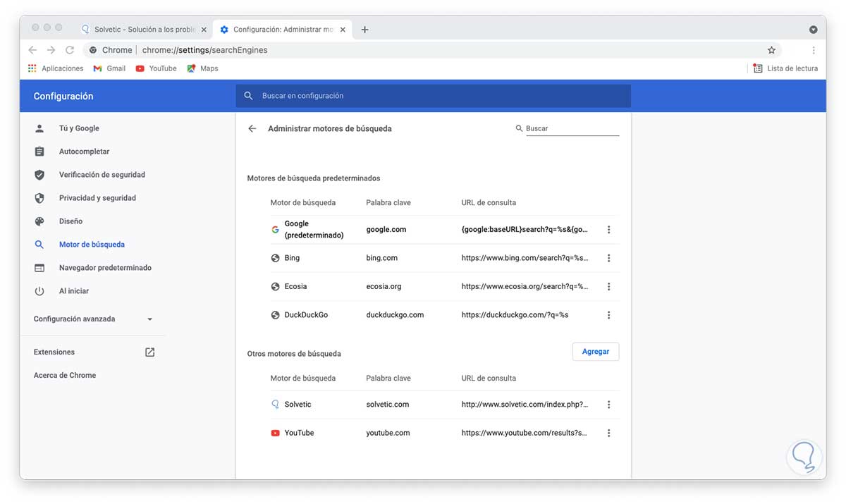Open the new tab plus button

tap(364, 30)
